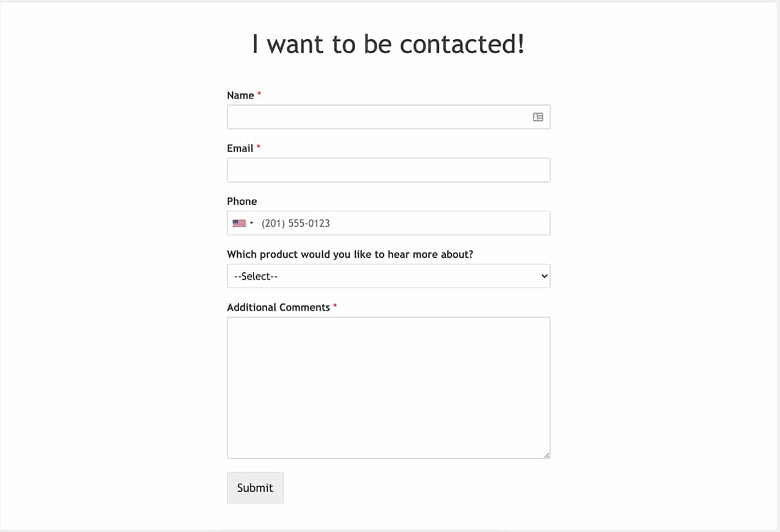Image resolution: width=780 pixels, height=532 pixels.
Task: Click the "Name" field label
Action: (240, 95)
